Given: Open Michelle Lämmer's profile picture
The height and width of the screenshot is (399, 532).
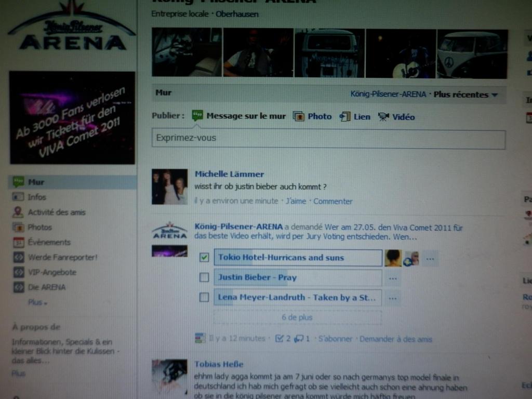Looking at the screenshot, I should click(x=170, y=187).
